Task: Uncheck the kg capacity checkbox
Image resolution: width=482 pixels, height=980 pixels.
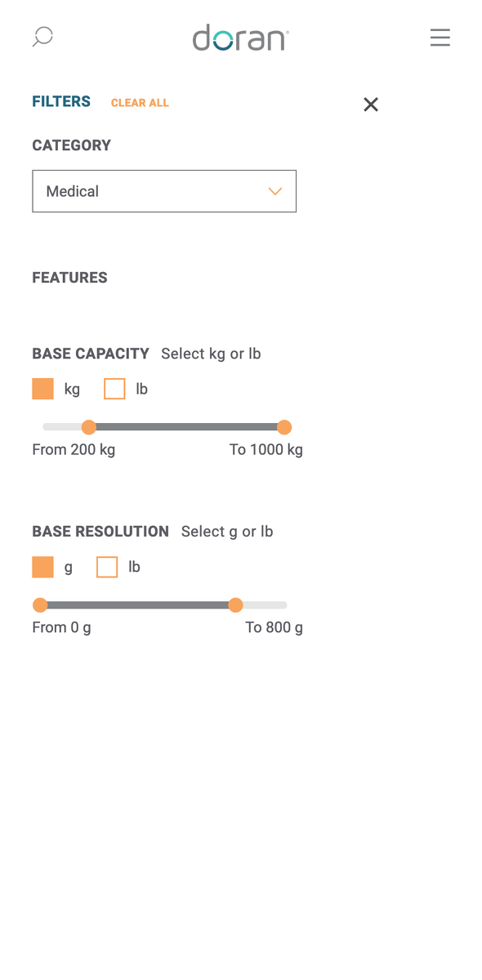Action: [42, 389]
